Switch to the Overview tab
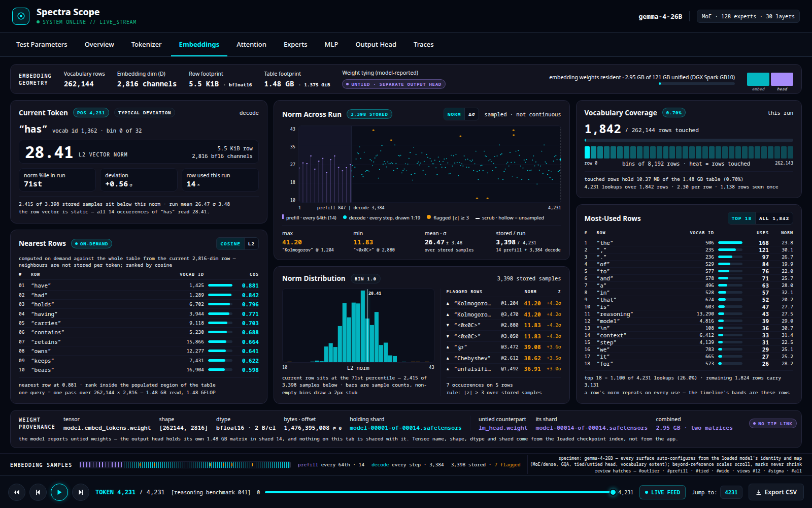The image size is (812, 508). [x=99, y=45]
